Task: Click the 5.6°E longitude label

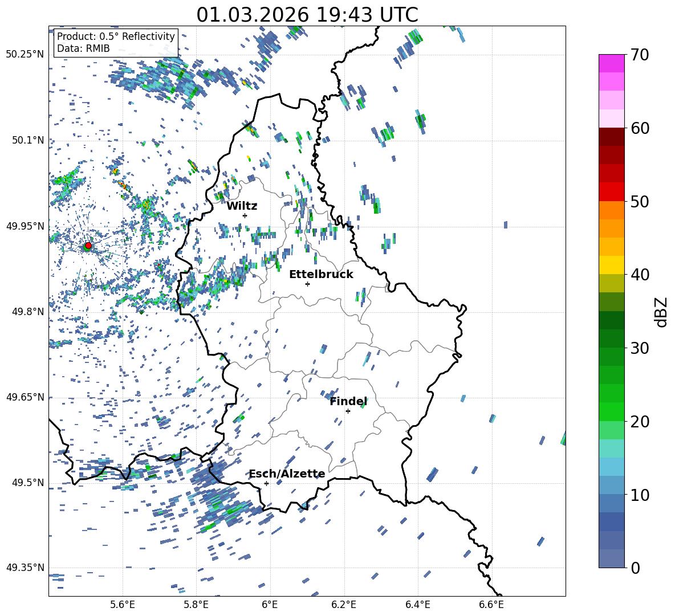Action: pos(122,605)
